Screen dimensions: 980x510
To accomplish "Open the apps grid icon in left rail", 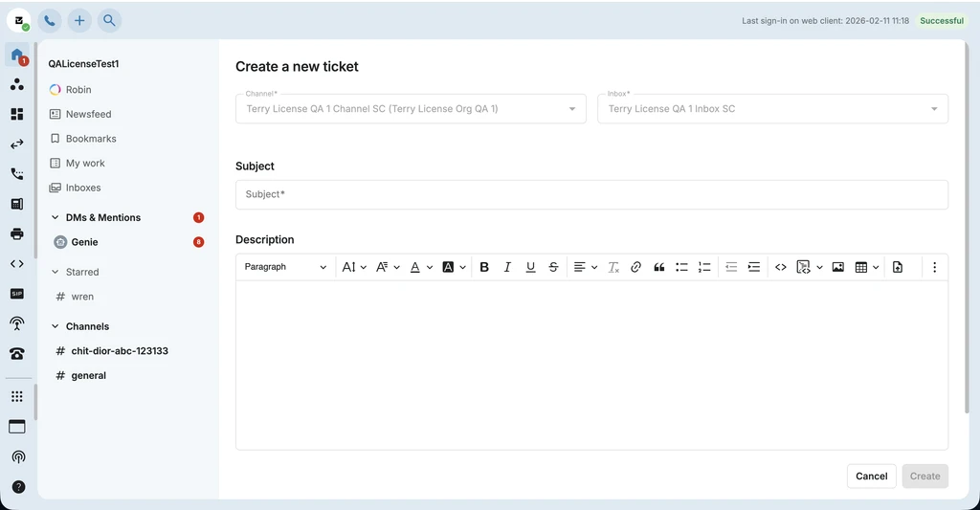I will point(17,396).
